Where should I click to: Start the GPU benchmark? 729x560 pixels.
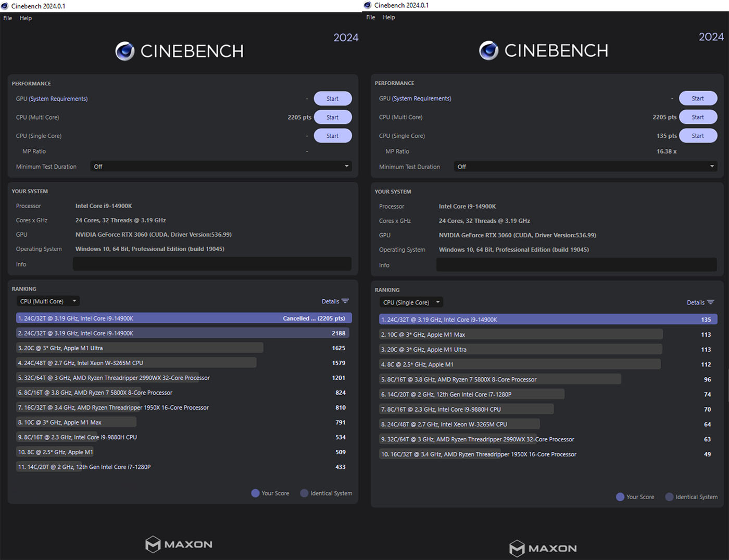tap(333, 98)
